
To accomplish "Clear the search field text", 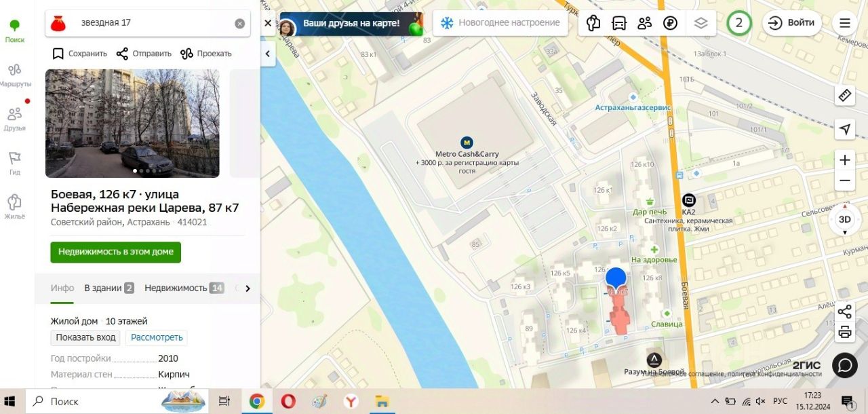I will pyautogui.click(x=240, y=23).
